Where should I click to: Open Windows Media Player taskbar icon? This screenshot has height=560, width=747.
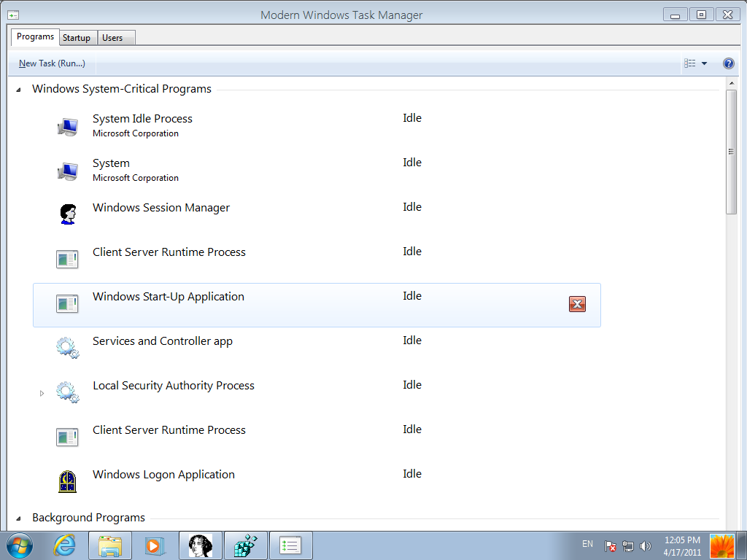[x=155, y=545]
